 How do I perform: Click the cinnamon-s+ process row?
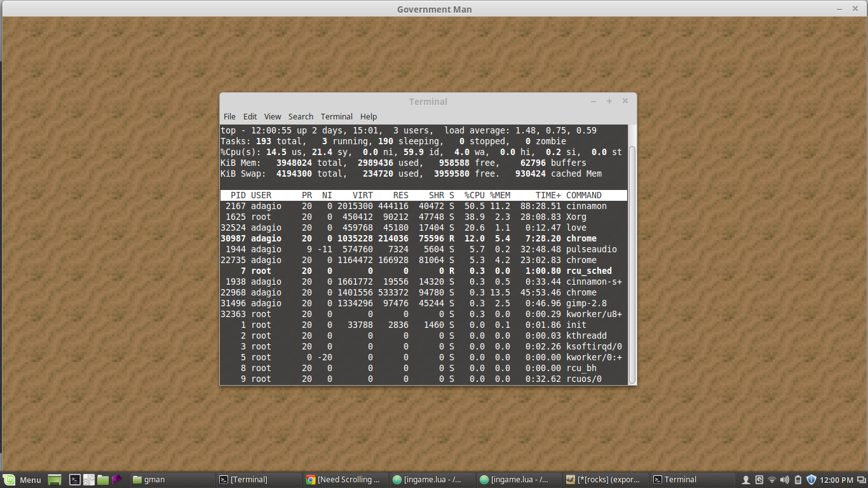click(x=424, y=281)
